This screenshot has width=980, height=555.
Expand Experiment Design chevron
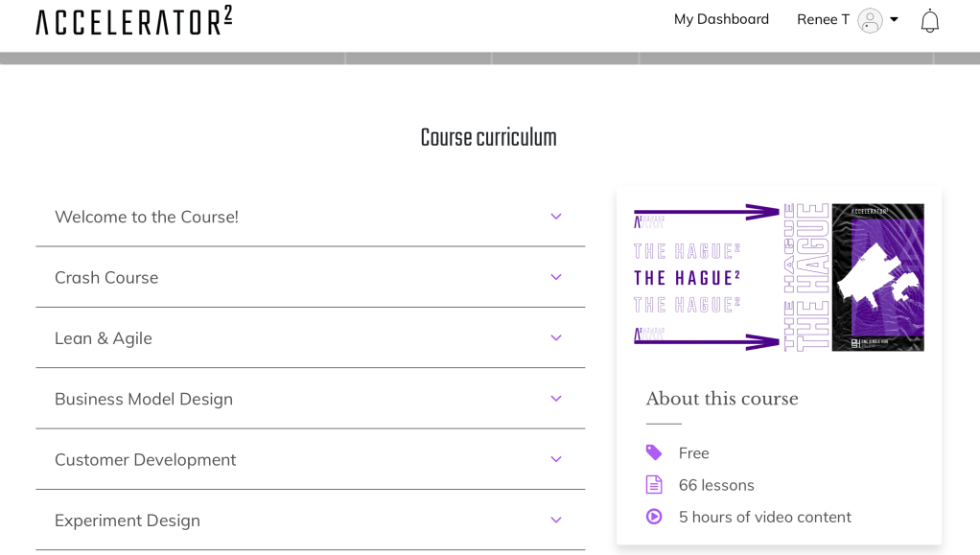556,520
